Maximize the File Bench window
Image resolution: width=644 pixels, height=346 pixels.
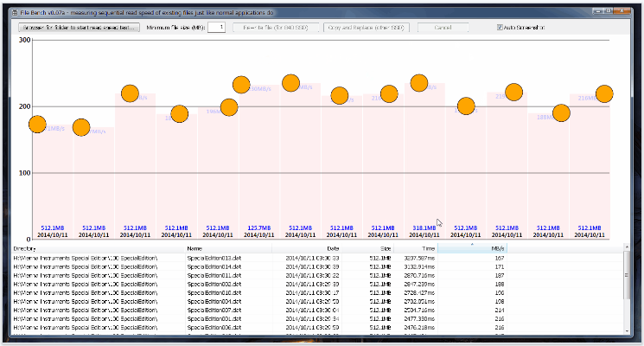(x=609, y=11)
